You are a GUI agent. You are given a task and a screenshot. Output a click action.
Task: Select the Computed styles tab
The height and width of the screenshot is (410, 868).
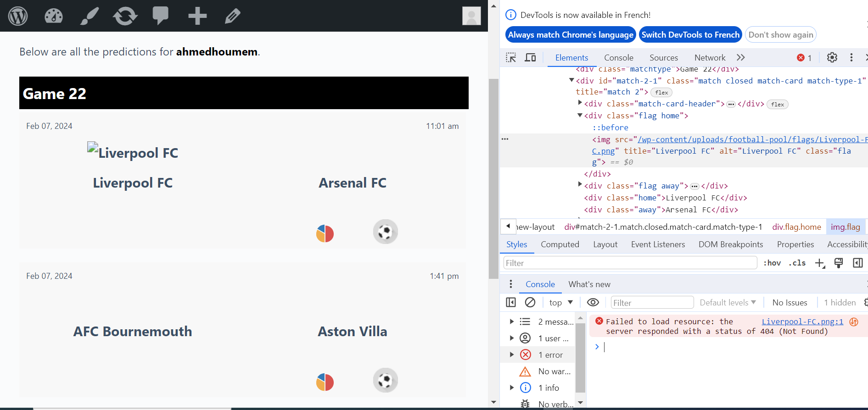tap(560, 244)
